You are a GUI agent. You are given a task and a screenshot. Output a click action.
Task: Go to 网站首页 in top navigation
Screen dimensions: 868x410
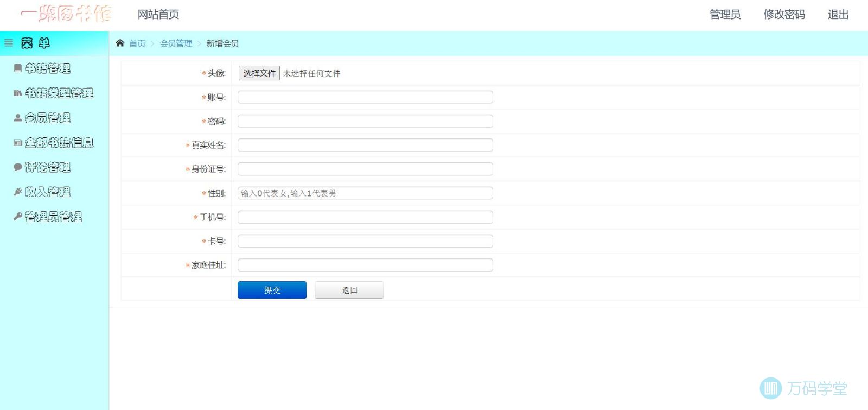click(x=158, y=15)
